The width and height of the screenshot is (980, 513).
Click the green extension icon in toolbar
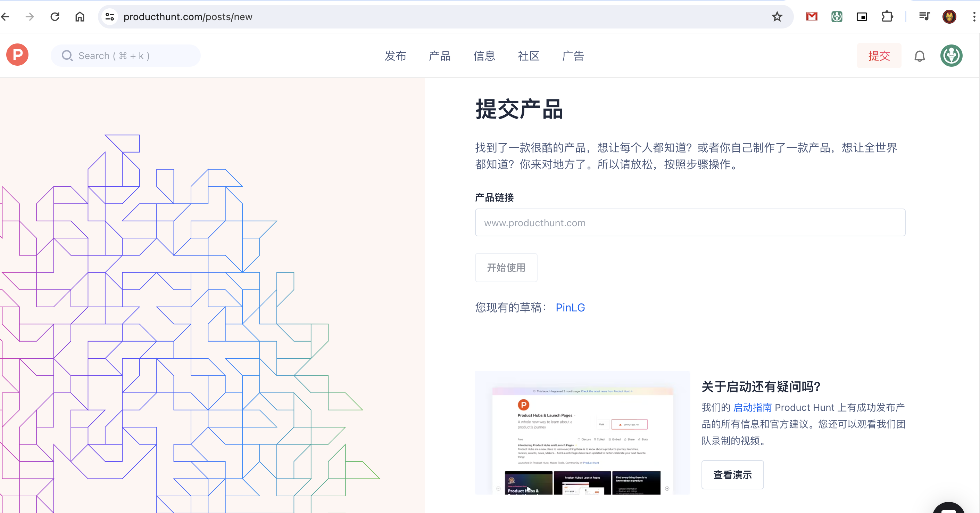[x=837, y=17]
